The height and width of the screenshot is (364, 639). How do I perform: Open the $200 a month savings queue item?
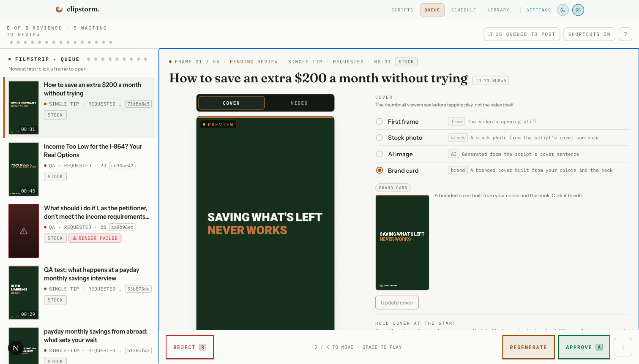(x=79, y=108)
